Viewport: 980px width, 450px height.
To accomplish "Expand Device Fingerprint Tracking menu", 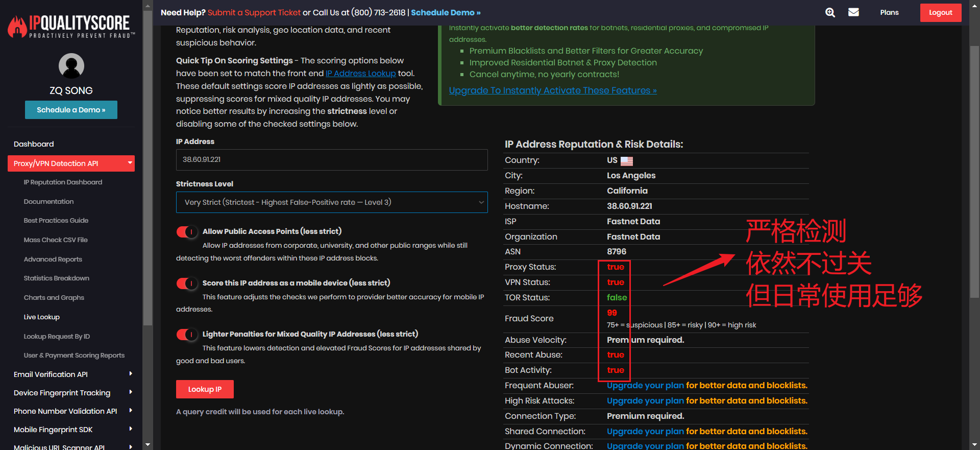I will coord(71,393).
